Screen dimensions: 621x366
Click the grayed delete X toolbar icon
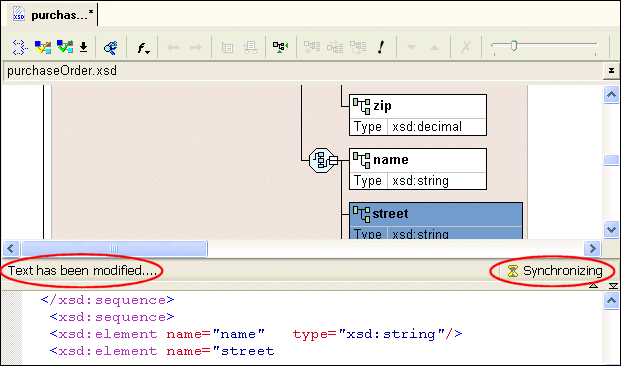coord(466,48)
